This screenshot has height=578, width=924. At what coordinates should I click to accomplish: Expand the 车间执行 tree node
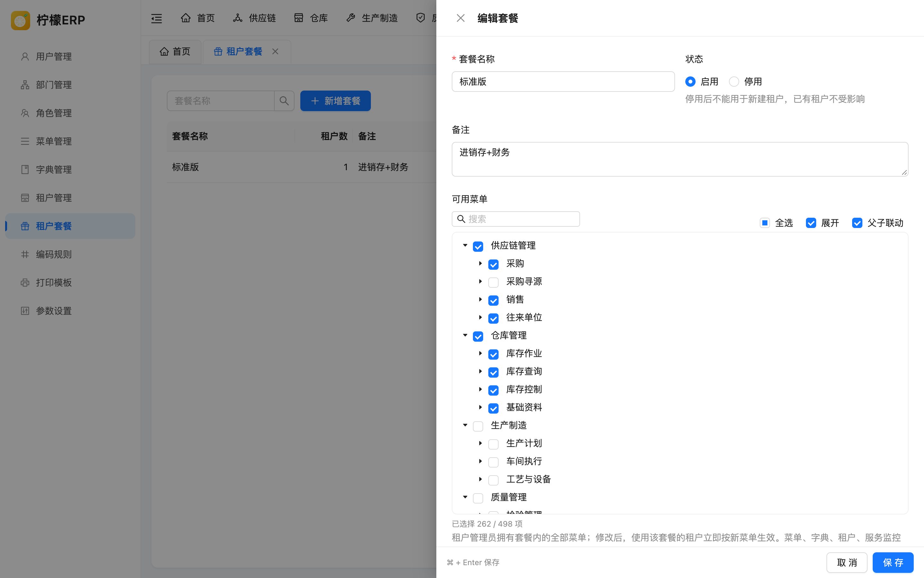click(480, 461)
